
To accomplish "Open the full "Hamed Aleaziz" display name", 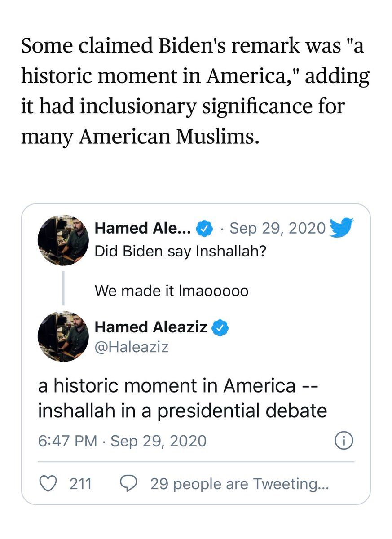I will pyautogui.click(x=151, y=327).
